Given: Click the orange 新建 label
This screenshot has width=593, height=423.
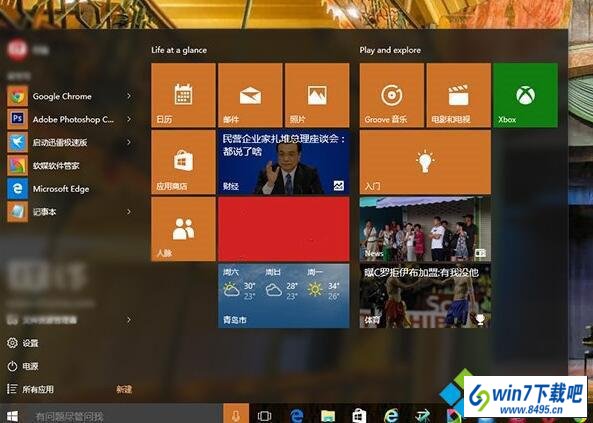Looking at the screenshot, I should (x=124, y=389).
